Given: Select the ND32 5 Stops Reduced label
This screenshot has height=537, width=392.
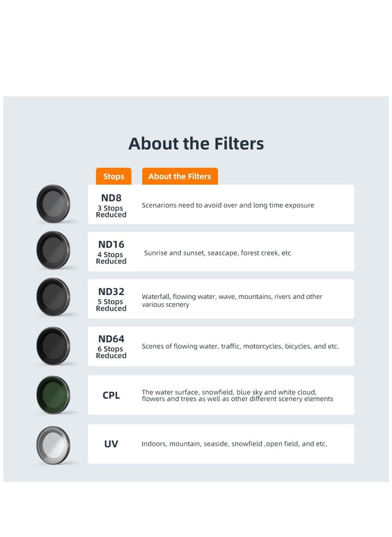Looking at the screenshot, I should pyautogui.click(x=111, y=299).
